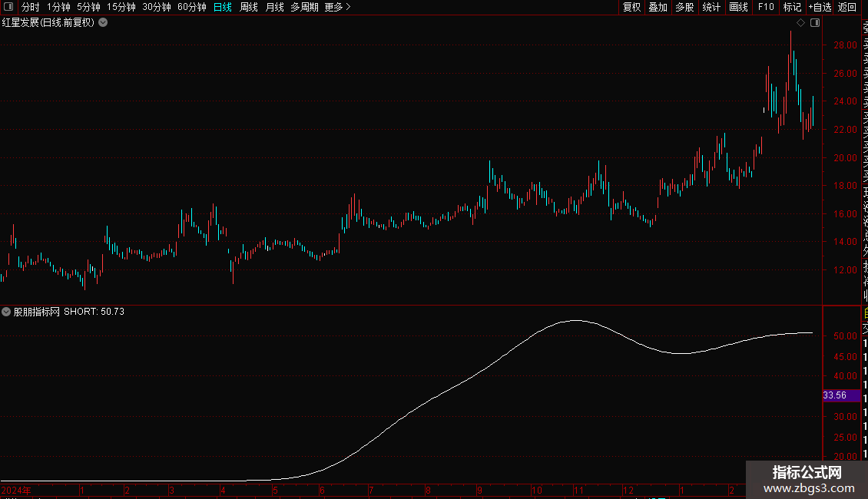Click the 叠加 overlay button
868x499 pixels.
coord(658,7)
